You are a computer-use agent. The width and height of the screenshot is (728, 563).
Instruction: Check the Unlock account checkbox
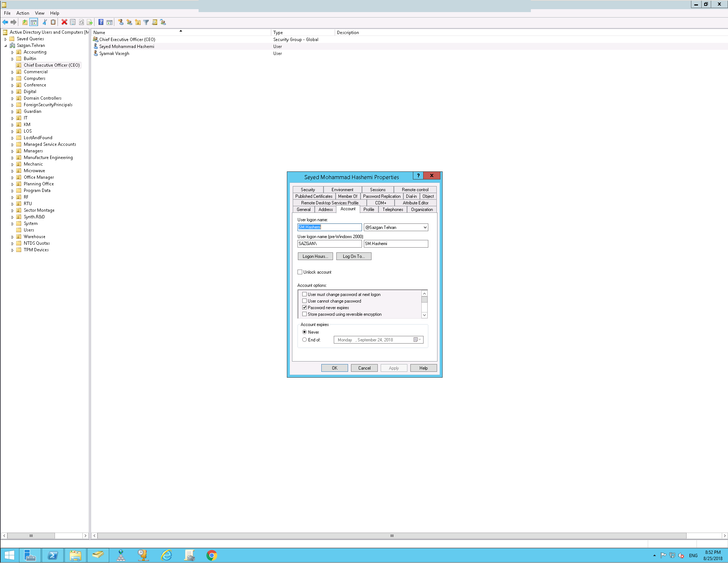300,272
